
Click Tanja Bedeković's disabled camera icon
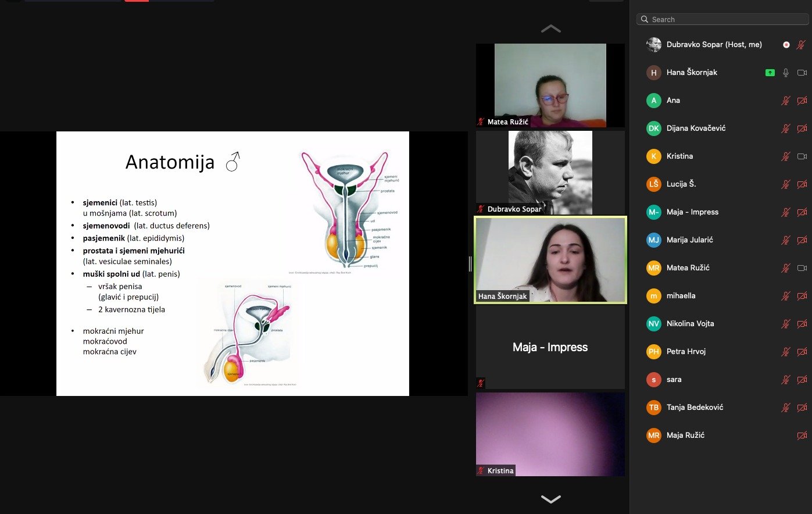[802, 408]
